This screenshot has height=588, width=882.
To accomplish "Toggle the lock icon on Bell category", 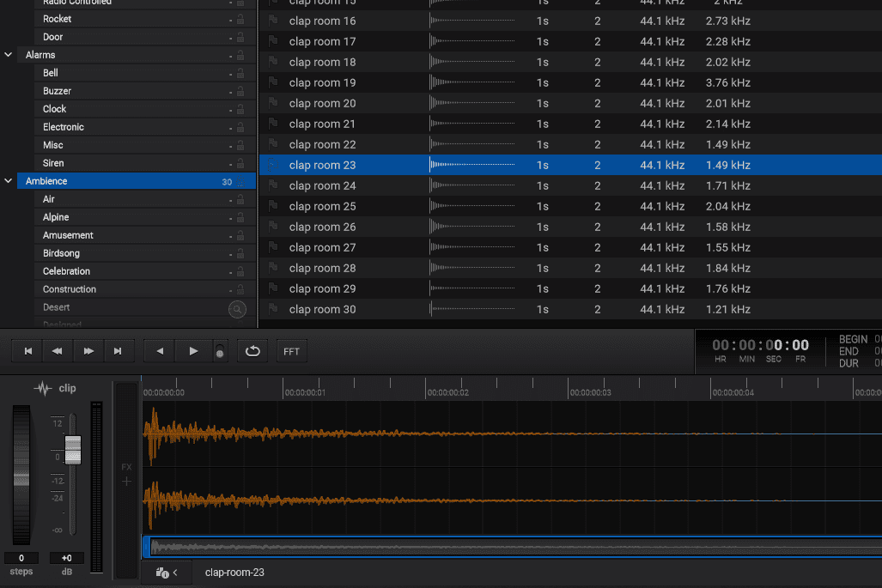I will click(240, 73).
